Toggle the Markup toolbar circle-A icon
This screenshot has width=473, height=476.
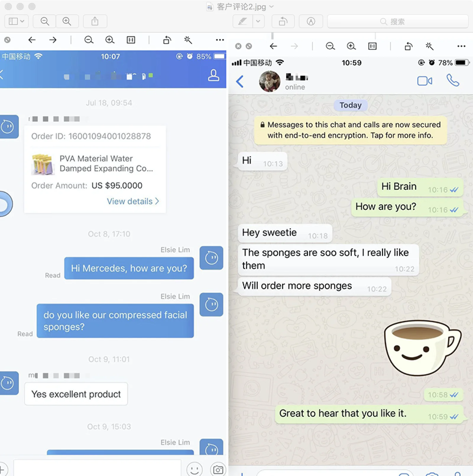tap(311, 21)
